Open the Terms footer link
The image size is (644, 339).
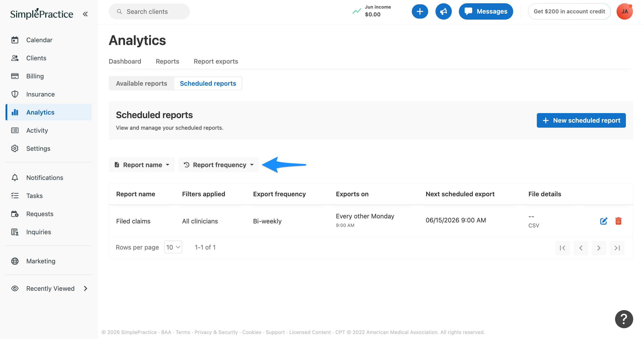pos(183,332)
